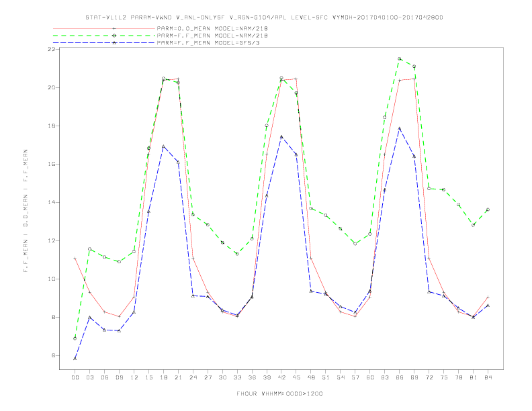Screen dimensions: 532x411
Task: Click y-axis tick label 22
Action: [52, 49]
